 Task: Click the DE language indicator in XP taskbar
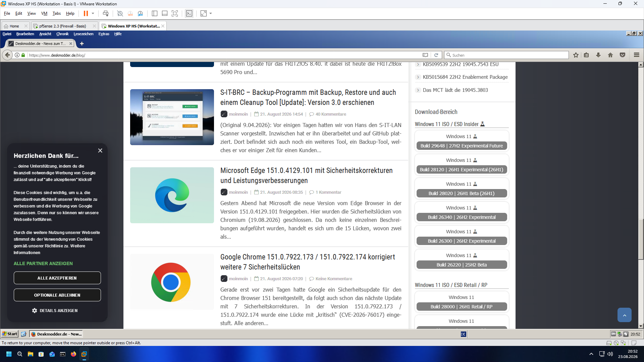[x=463, y=334]
